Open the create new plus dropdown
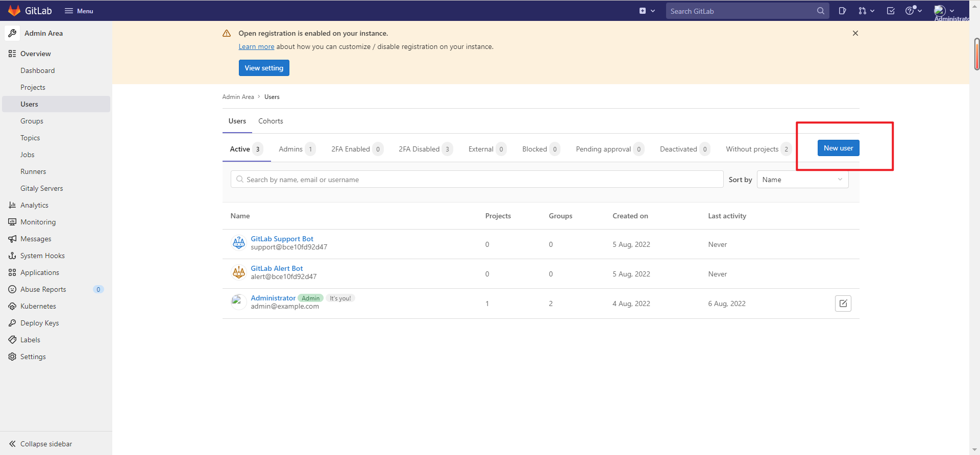 [x=647, y=11]
